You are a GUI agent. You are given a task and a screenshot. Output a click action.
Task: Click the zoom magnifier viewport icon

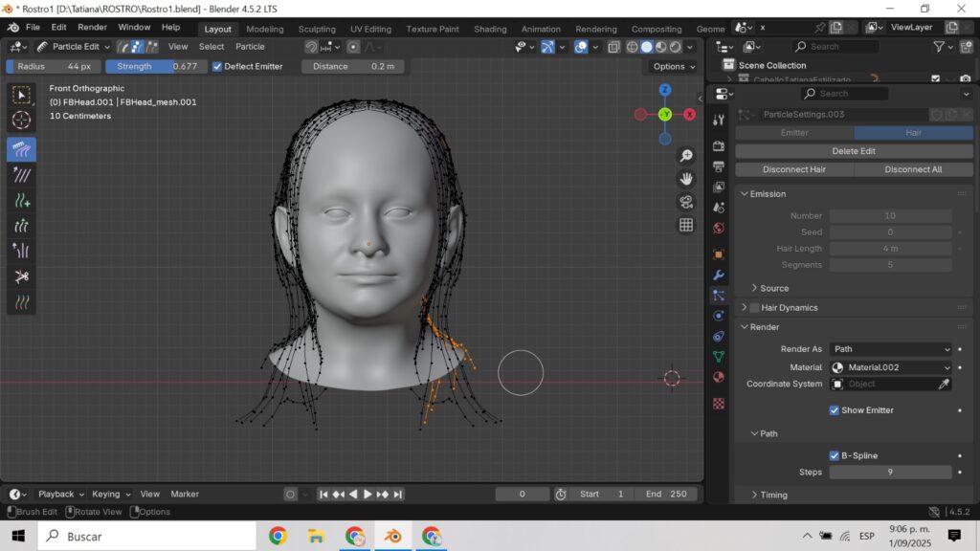click(x=686, y=156)
